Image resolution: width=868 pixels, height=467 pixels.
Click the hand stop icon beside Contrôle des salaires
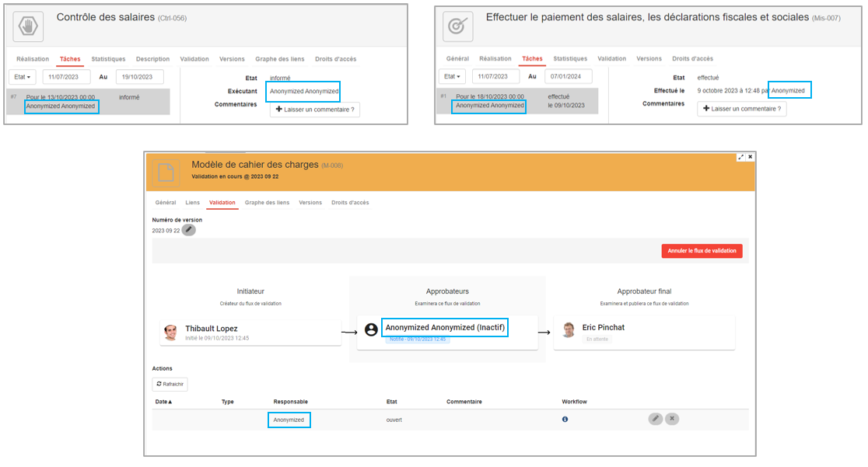[x=28, y=26]
